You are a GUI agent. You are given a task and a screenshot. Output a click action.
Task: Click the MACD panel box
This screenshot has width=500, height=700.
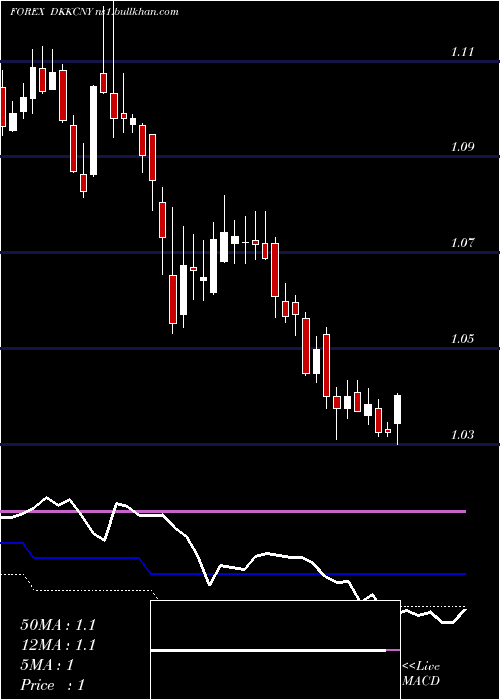pyautogui.click(x=275, y=650)
